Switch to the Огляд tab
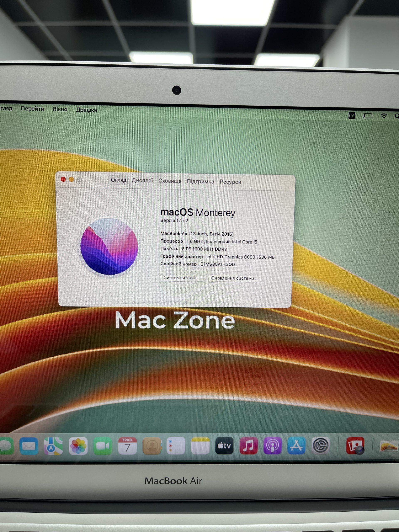The image size is (399, 532). 119,180
